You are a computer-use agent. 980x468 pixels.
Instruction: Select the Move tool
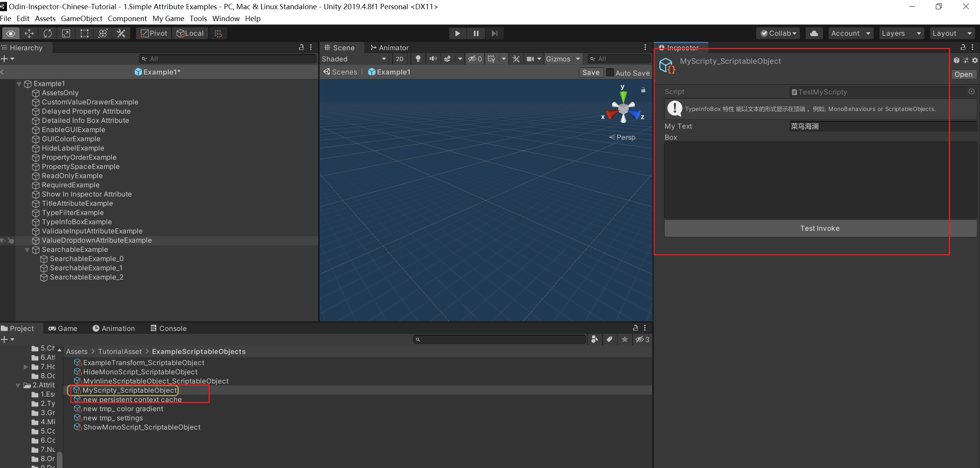coord(29,33)
